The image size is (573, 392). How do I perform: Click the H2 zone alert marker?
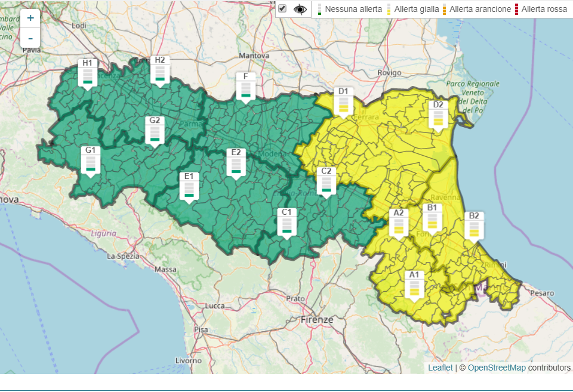coord(159,70)
